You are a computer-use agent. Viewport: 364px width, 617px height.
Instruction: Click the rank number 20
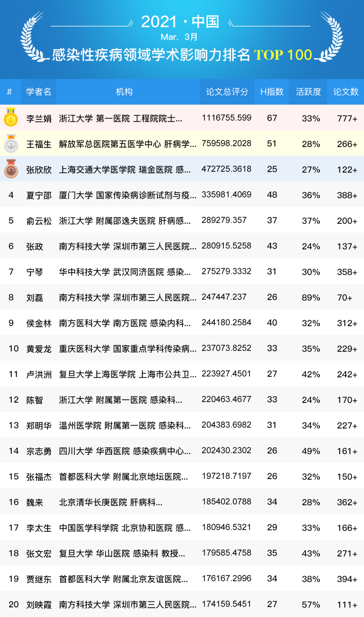[x=14, y=605]
